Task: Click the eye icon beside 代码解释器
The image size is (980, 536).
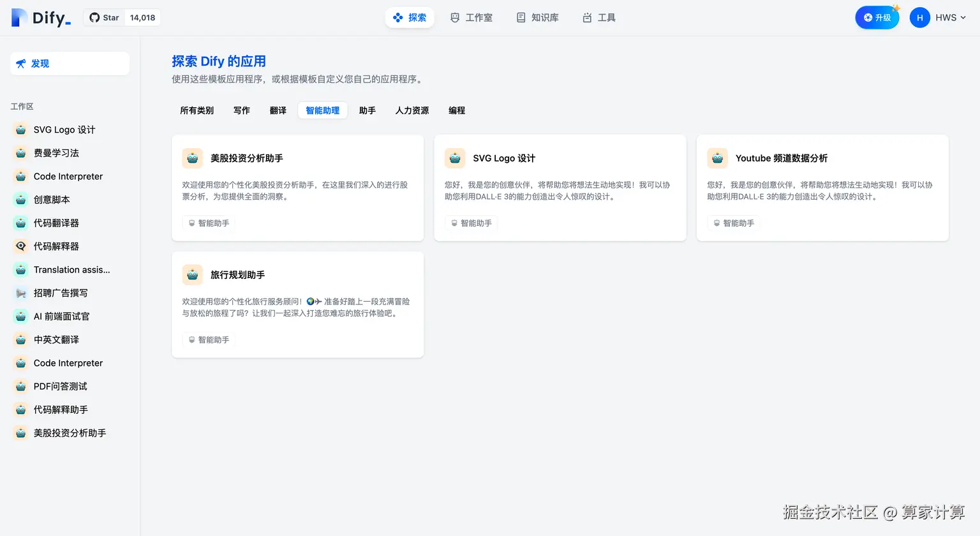Action: [20, 246]
